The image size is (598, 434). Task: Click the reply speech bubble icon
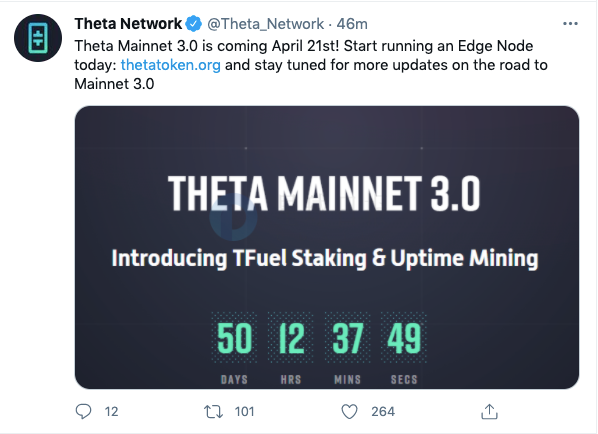[x=84, y=411]
